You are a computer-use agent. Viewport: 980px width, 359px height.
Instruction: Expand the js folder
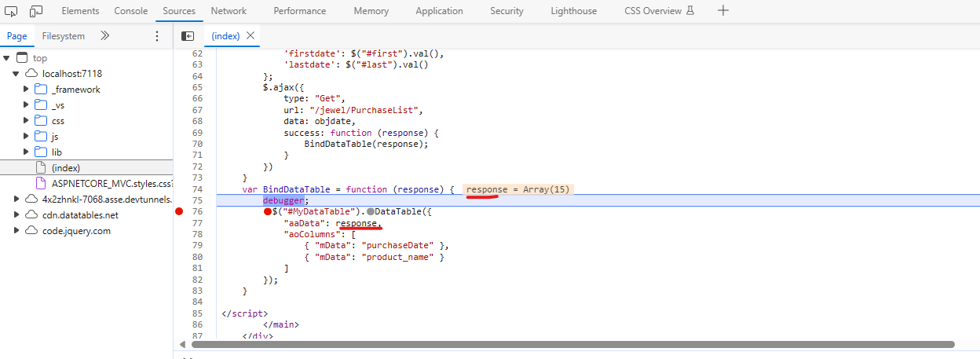[x=26, y=137]
